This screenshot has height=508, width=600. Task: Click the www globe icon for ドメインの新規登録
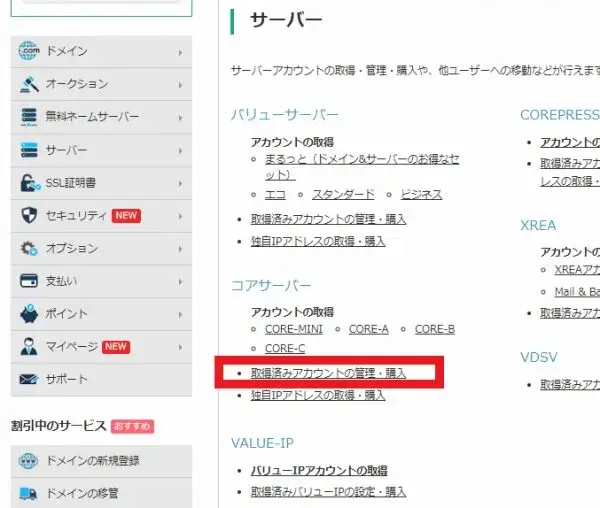pyautogui.click(x=28, y=461)
